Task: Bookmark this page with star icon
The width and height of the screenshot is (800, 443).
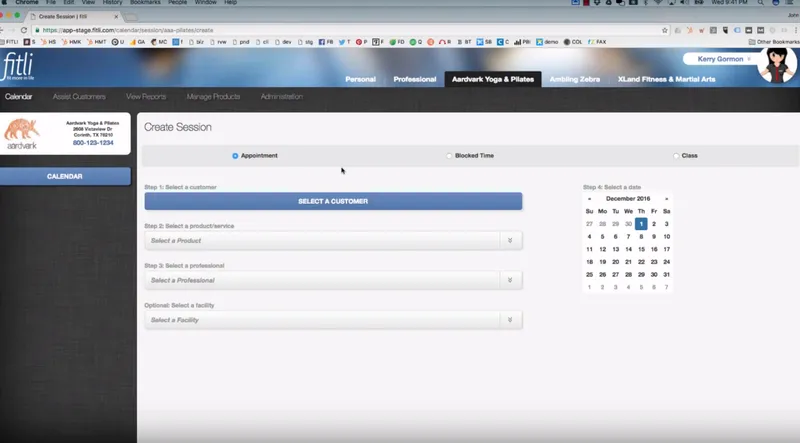Action: pyautogui.click(x=664, y=30)
